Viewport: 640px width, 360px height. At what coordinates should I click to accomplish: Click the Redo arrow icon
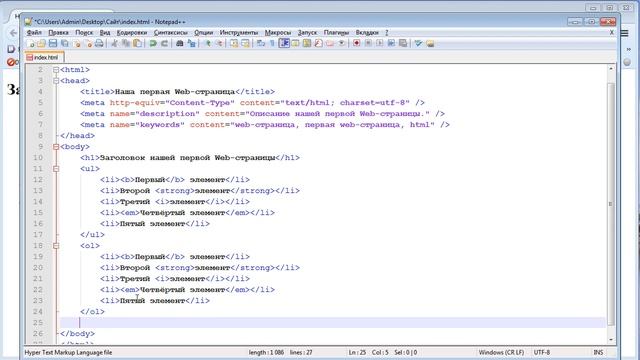164,43
